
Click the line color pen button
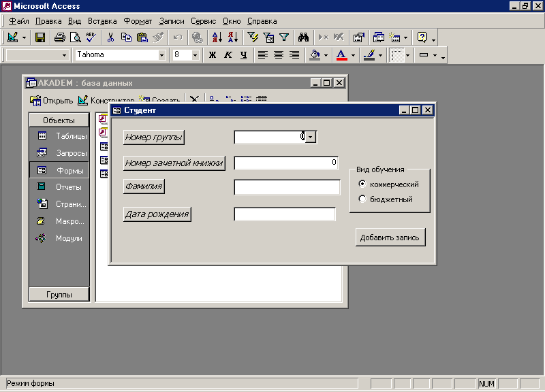click(x=369, y=55)
